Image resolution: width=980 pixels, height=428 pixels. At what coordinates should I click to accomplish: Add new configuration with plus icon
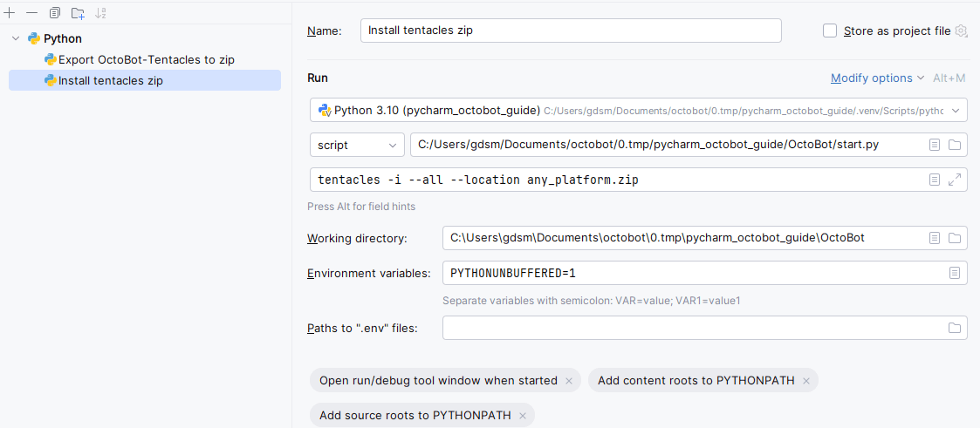10,12
